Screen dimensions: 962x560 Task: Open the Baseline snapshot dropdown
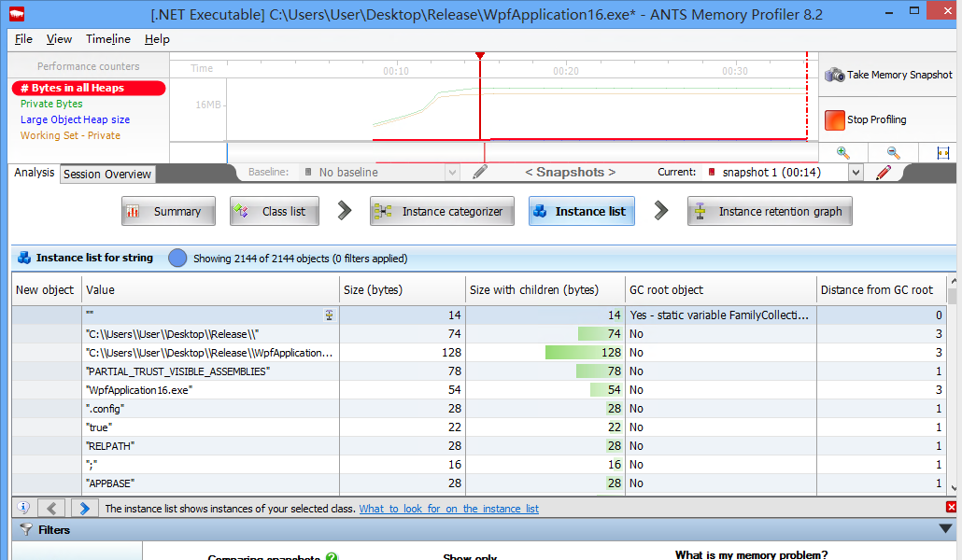(452, 173)
